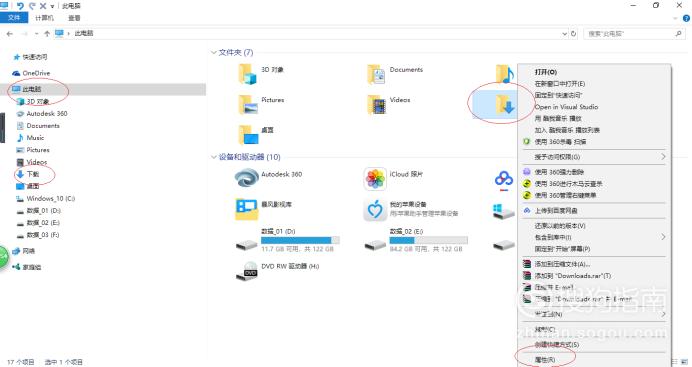Select the 我的苹果设备 icon
This screenshot has width=692, height=367.
375,210
